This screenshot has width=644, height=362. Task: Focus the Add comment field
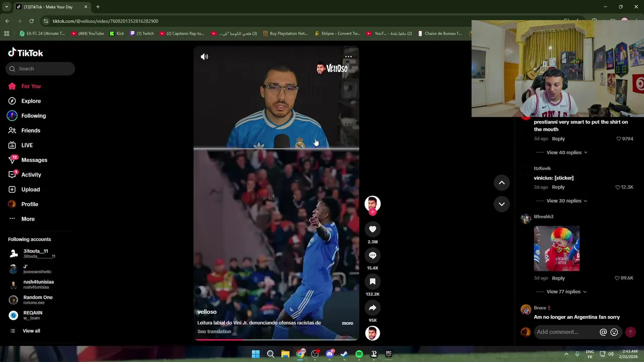[x=567, y=332]
